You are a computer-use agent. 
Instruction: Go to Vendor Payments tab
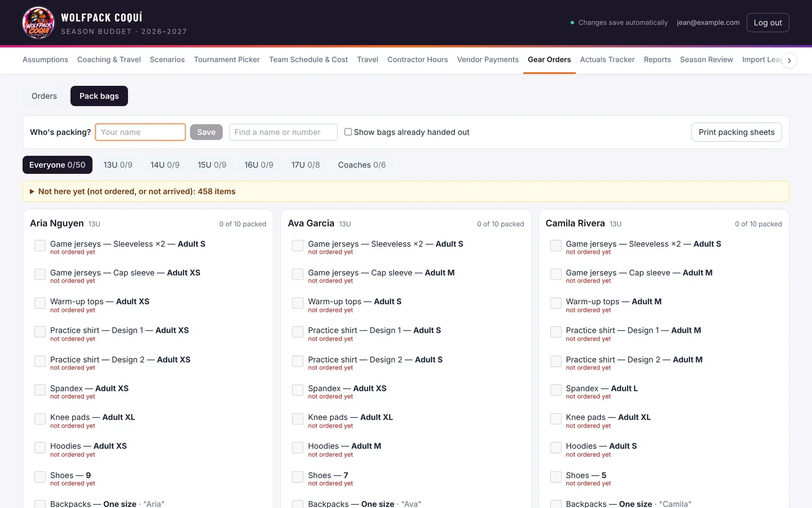tap(488, 60)
